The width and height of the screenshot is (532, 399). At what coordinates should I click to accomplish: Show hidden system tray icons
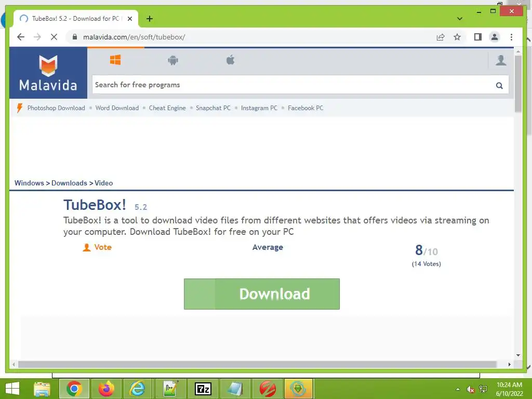(458, 389)
